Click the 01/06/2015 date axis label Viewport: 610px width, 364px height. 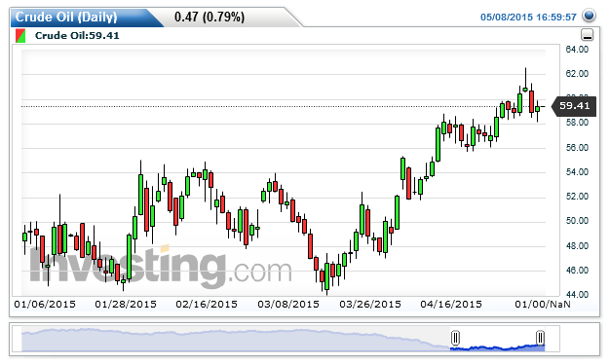(x=45, y=305)
